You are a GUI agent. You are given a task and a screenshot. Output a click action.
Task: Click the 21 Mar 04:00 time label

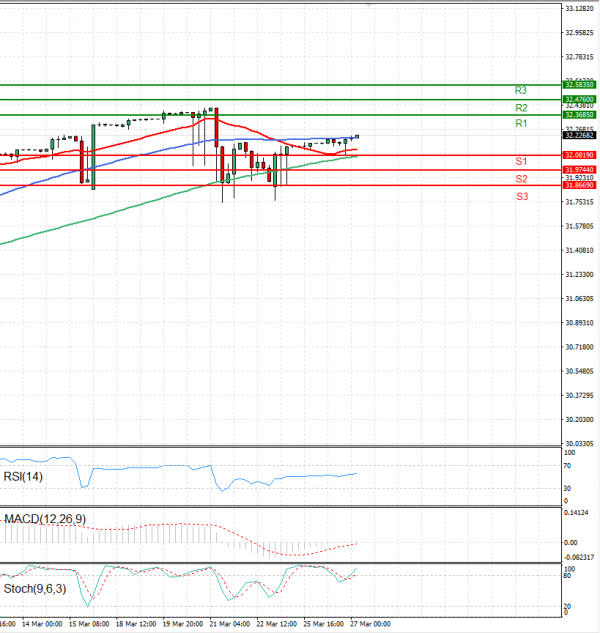pos(230,624)
